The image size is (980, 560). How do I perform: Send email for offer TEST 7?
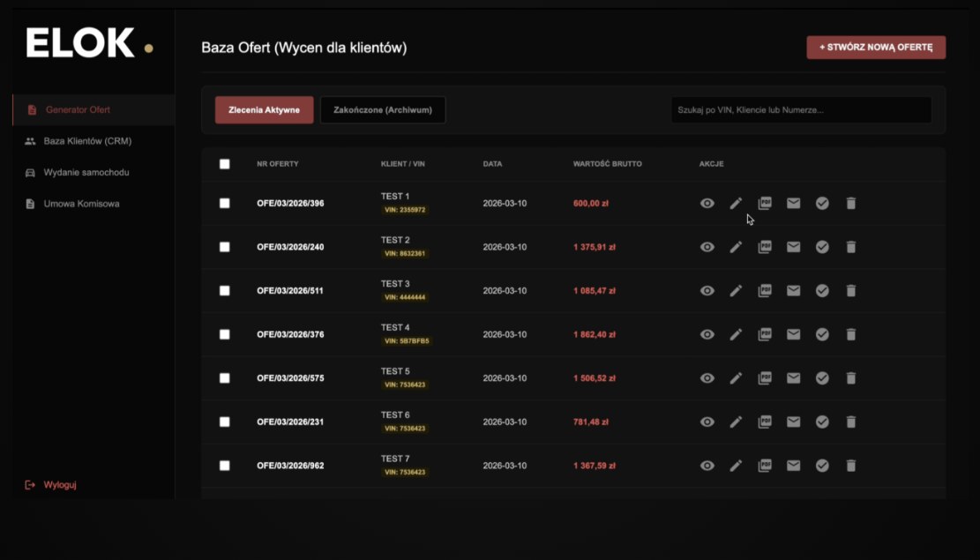(x=793, y=466)
